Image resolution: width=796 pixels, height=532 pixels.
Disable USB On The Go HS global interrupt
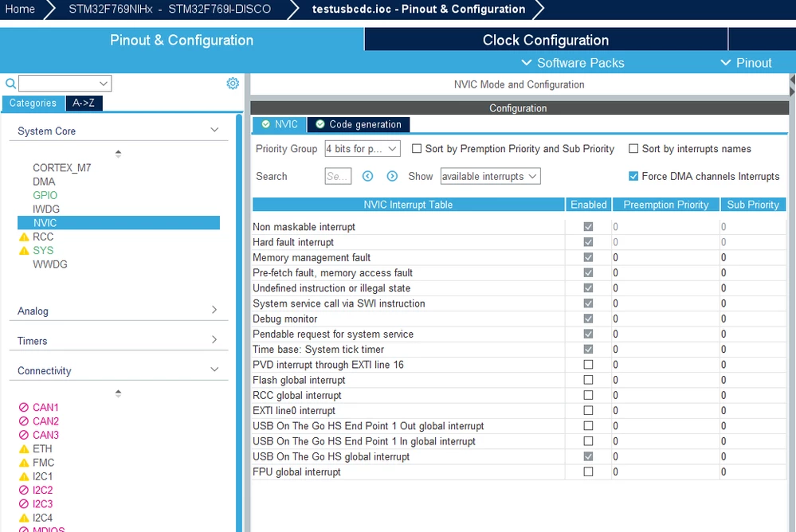click(x=588, y=456)
